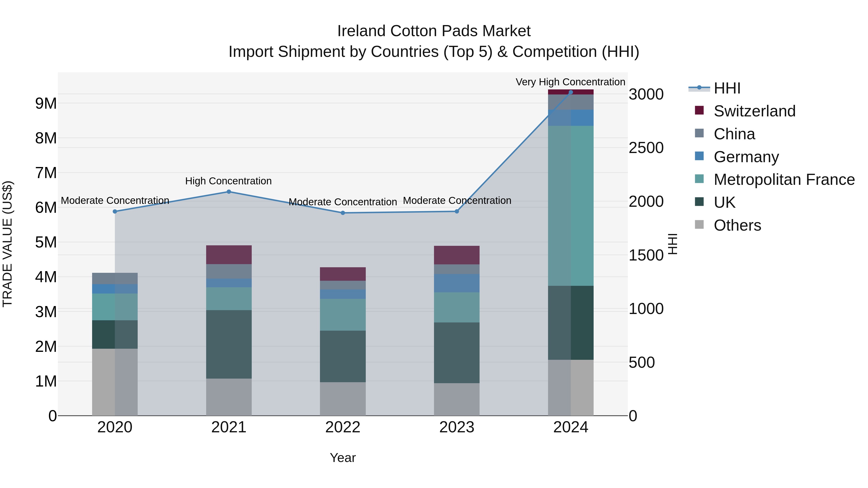Click the 2021 China bar segment
Screen dimensions: 868x488
click(229, 271)
